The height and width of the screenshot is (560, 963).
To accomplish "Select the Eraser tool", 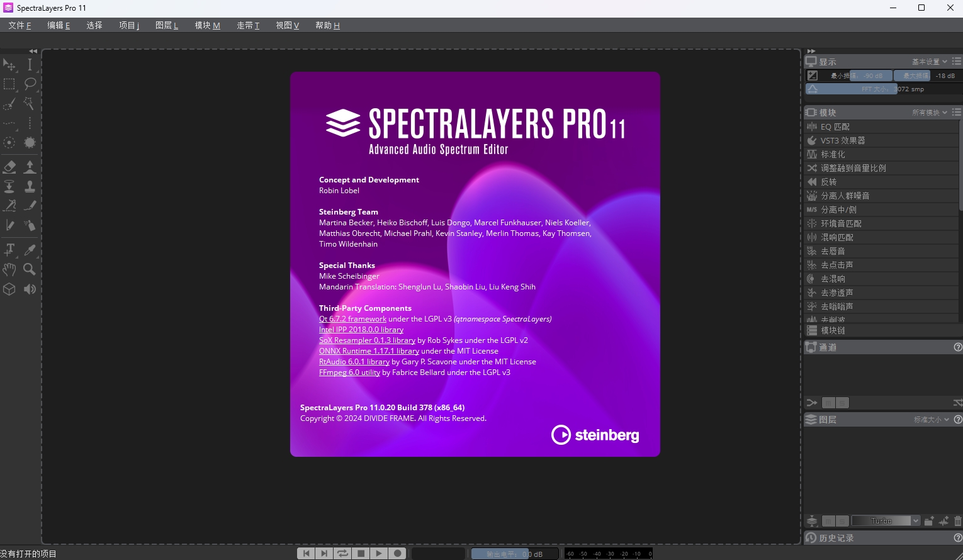I will coord(9,167).
